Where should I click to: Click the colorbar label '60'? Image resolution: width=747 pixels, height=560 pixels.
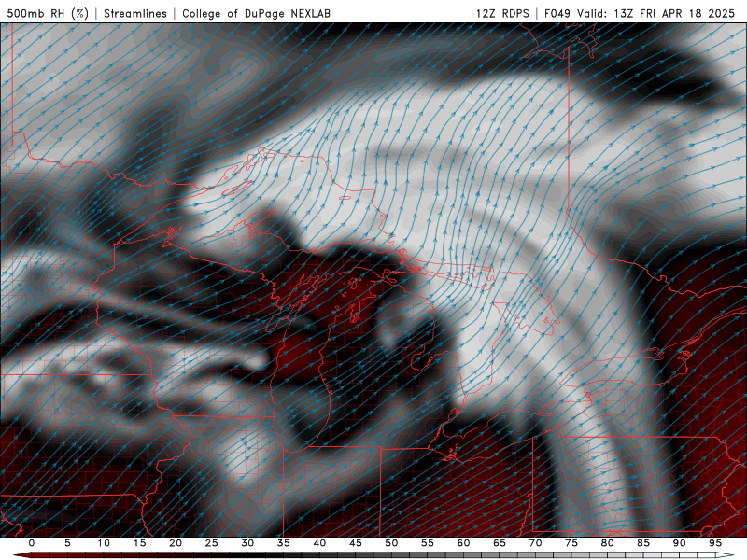pos(463,543)
